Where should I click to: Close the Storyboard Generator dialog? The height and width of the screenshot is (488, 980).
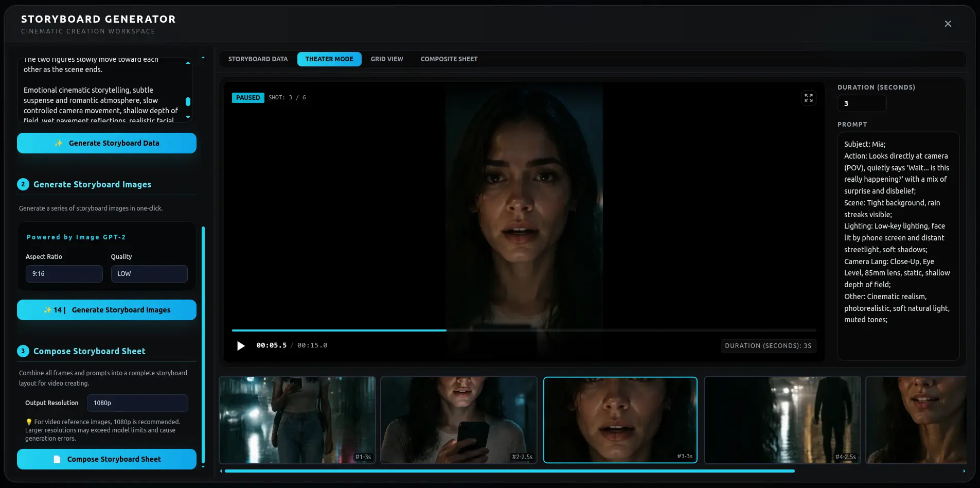point(948,24)
